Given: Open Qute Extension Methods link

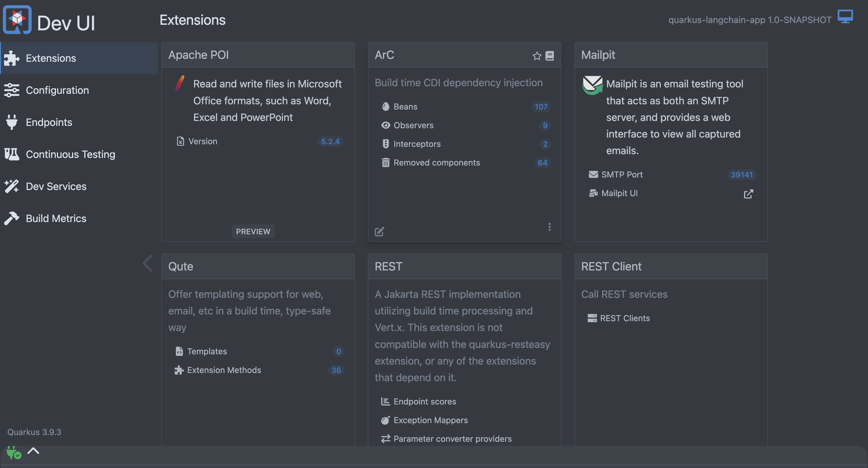Looking at the screenshot, I should coord(224,370).
